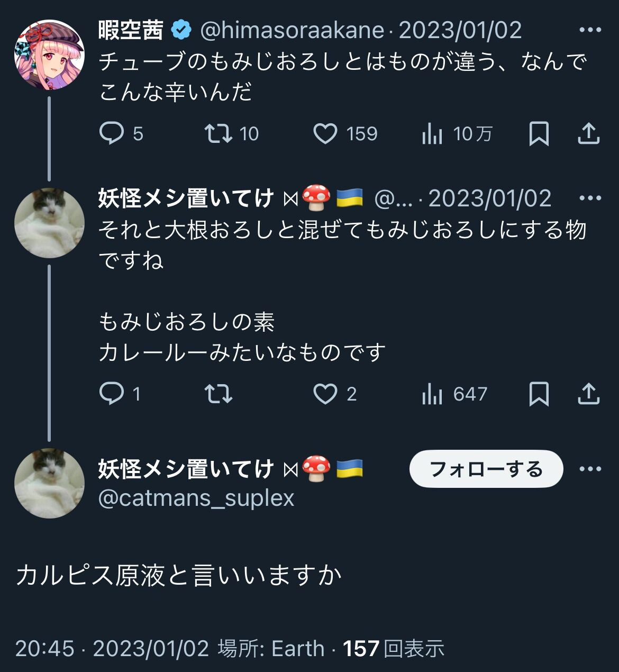Retweet 暇空茜's tweet with 10 retweets

(x=219, y=134)
